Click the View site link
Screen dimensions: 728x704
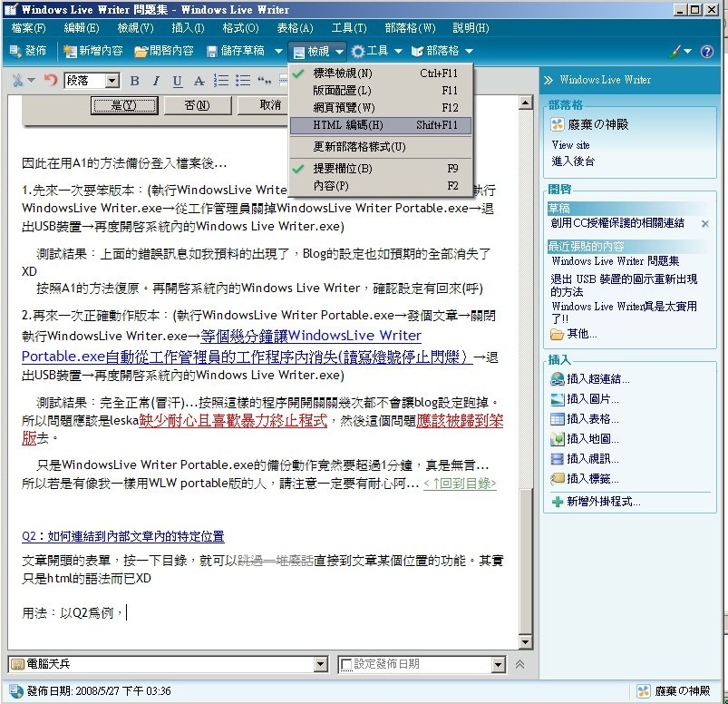coord(570,145)
